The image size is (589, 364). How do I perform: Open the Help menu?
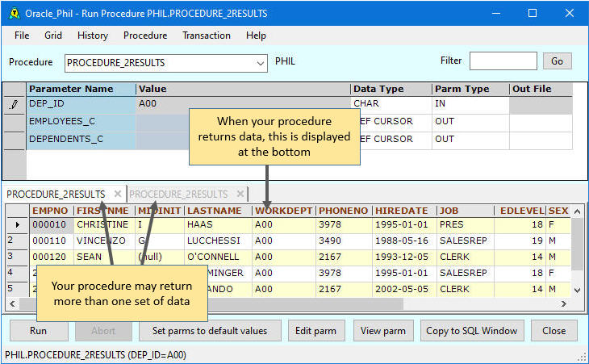pyautogui.click(x=256, y=36)
